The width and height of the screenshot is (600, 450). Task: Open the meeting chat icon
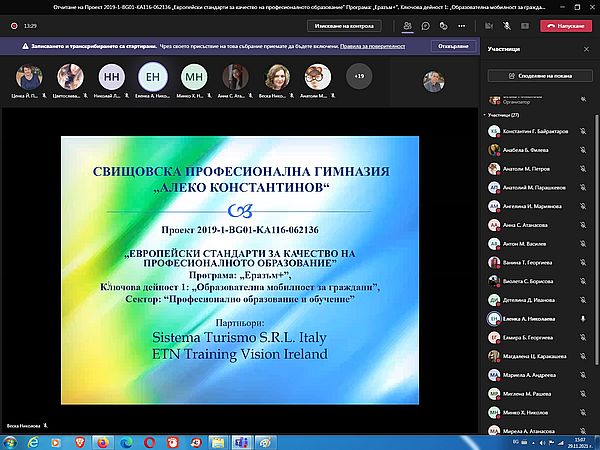click(427, 23)
